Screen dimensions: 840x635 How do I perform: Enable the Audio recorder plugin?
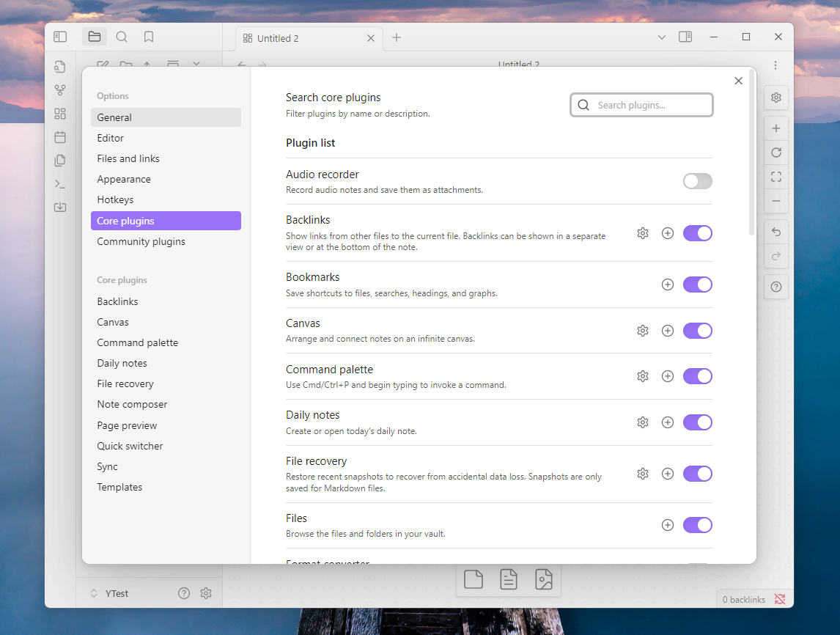click(698, 181)
